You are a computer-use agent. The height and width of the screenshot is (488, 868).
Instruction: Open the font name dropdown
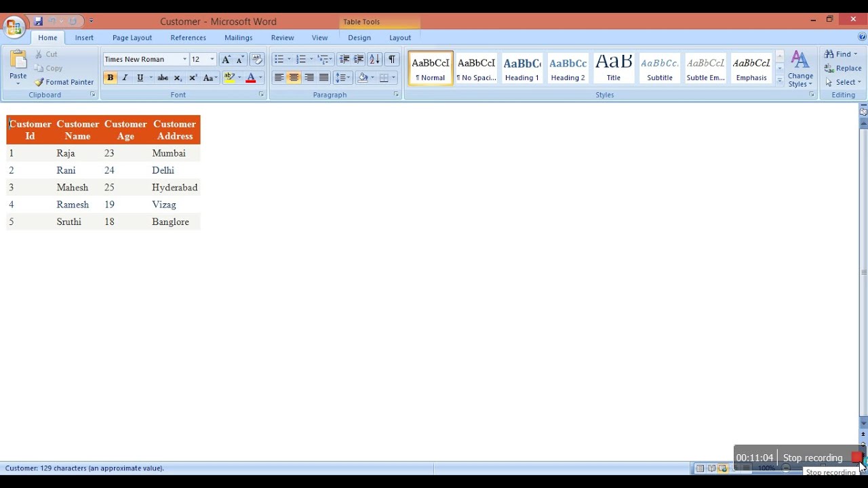[x=184, y=60]
